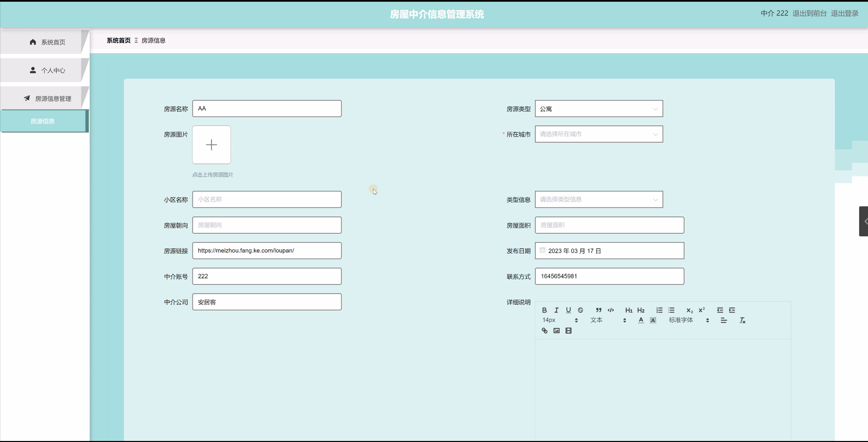Click the insert video icon
The width and height of the screenshot is (868, 442).
tap(568, 330)
